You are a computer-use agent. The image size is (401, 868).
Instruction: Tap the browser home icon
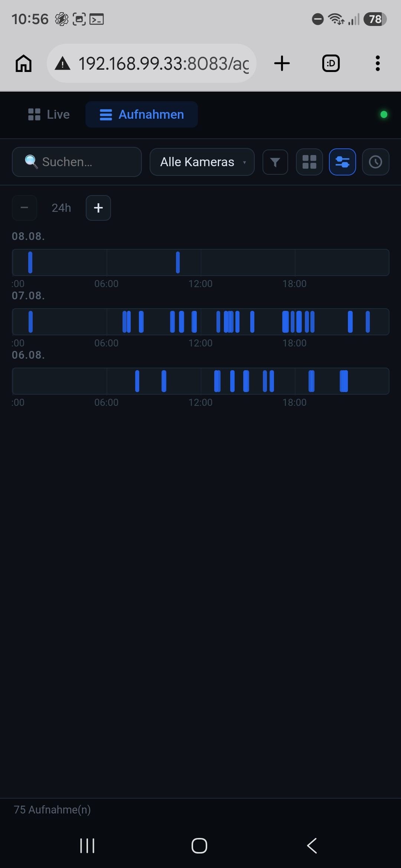point(24,63)
